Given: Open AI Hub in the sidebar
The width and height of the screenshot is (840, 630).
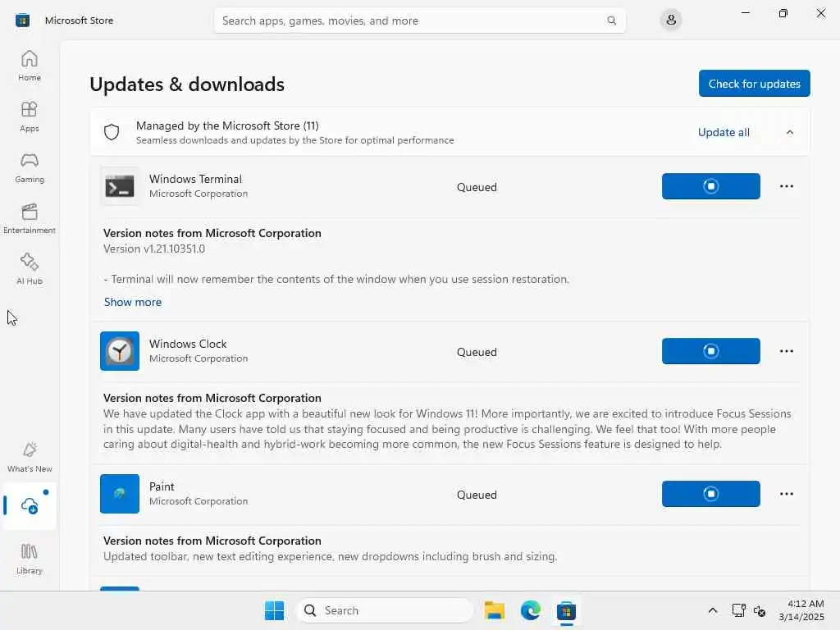Looking at the screenshot, I should (x=30, y=269).
